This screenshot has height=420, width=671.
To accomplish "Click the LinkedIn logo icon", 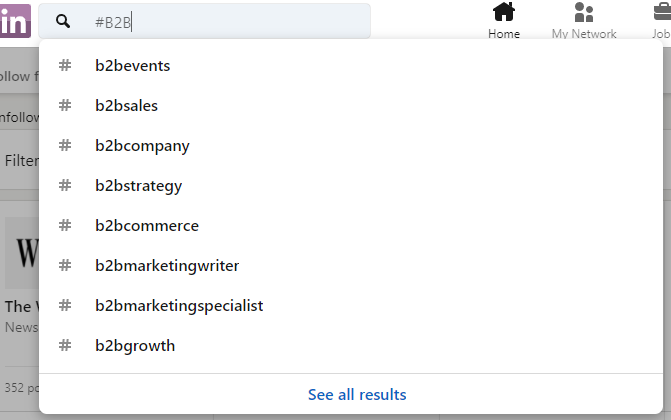I will pyautogui.click(x=14, y=20).
